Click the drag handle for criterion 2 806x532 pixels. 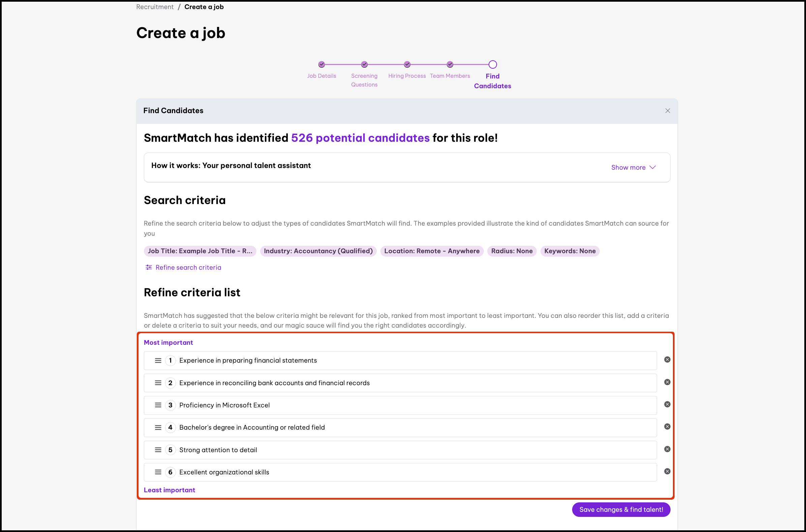click(x=158, y=383)
